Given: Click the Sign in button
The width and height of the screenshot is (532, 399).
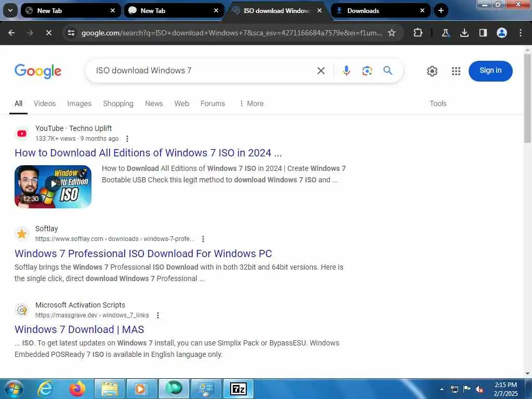Looking at the screenshot, I should tap(490, 71).
